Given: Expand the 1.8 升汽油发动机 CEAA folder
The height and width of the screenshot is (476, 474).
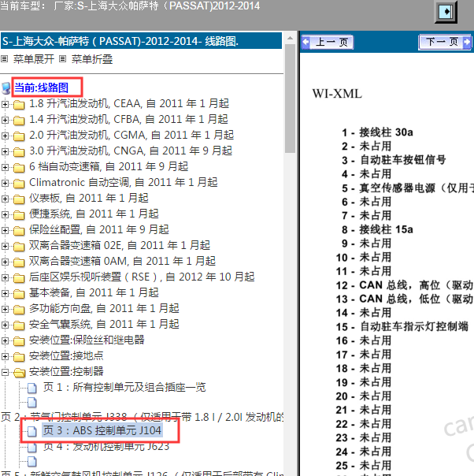Looking at the screenshot, I should click(5, 104).
